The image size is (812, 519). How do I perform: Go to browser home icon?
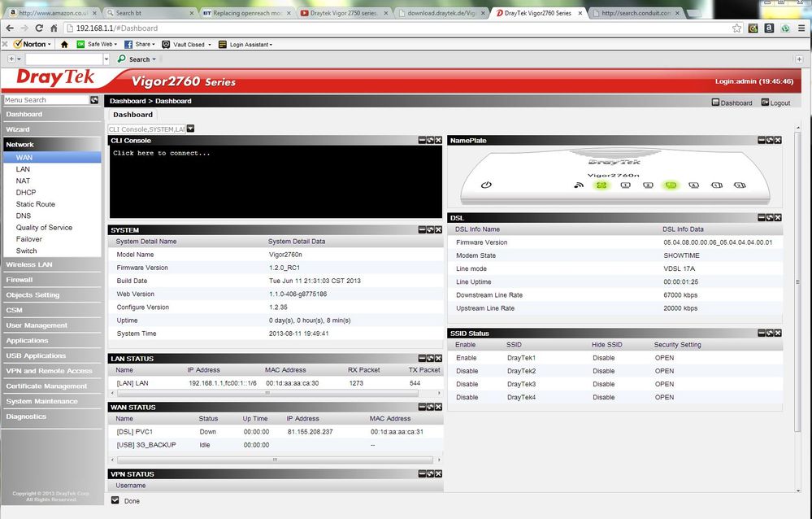click(54, 28)
